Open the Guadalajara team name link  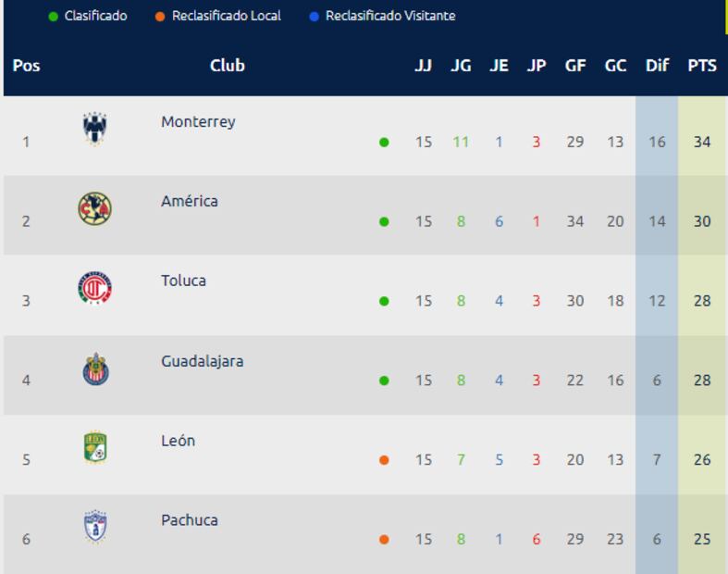202,361
